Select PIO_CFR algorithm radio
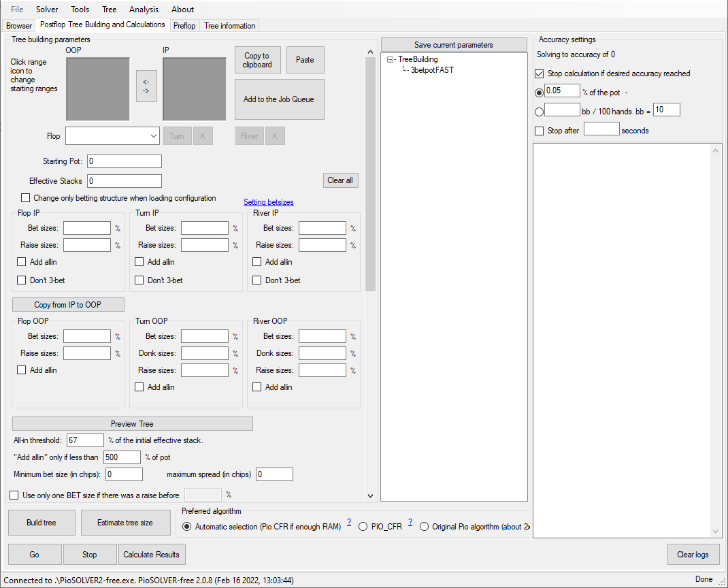The height and width of the screenshot is (588, 728). click(363, 527)
